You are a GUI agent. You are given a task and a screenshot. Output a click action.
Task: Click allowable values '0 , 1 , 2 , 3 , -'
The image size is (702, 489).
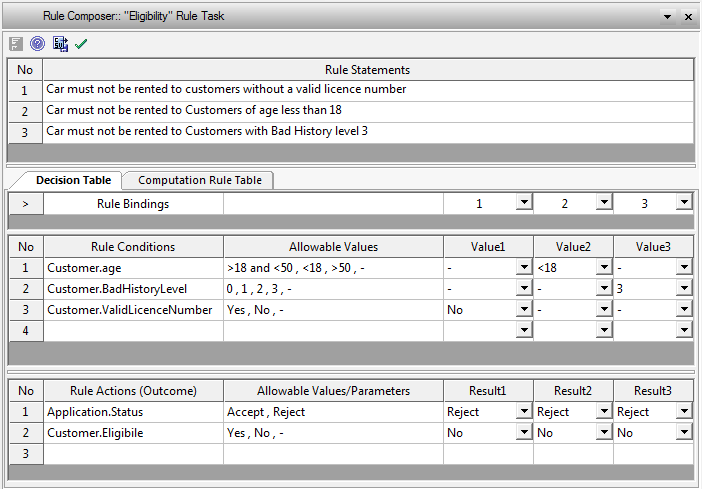pos(334,289)
